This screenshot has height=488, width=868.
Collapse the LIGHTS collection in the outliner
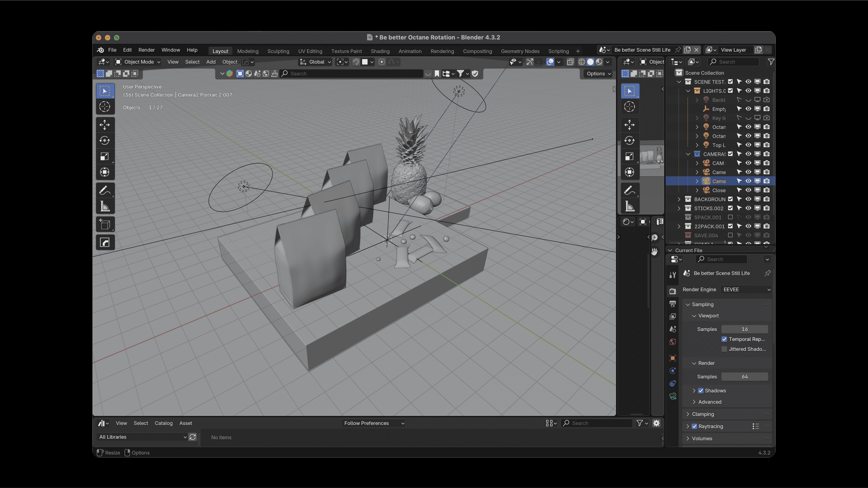point(688,91)
